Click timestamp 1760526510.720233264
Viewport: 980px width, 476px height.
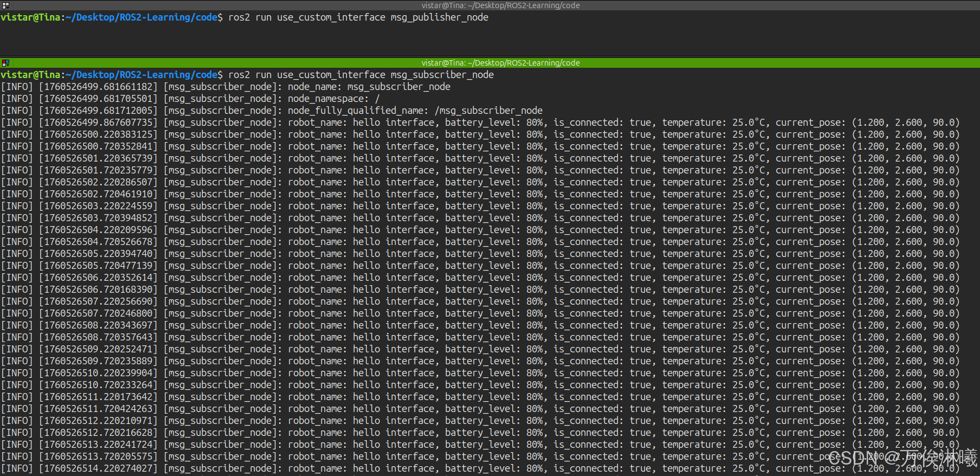pos(98,385)
